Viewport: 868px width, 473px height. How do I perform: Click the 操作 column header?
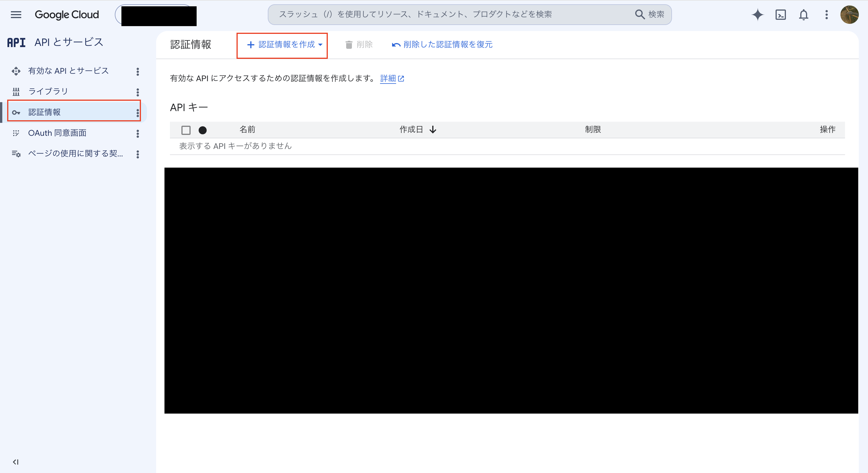[x=828, y=129]
